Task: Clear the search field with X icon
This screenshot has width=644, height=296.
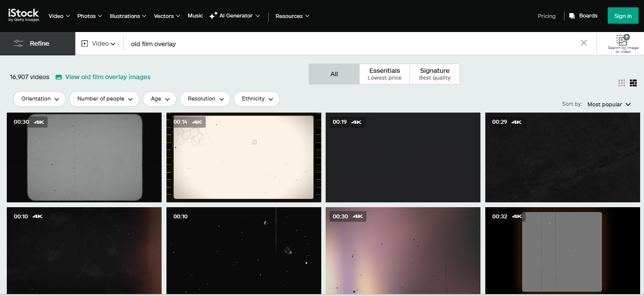Action: tap(584, 43)
